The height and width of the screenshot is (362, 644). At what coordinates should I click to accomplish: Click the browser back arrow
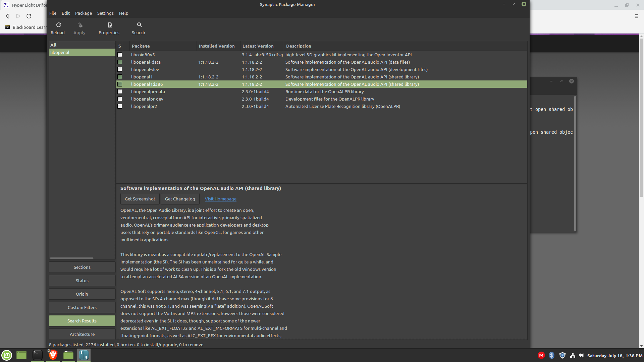click(x=7, y=16)
